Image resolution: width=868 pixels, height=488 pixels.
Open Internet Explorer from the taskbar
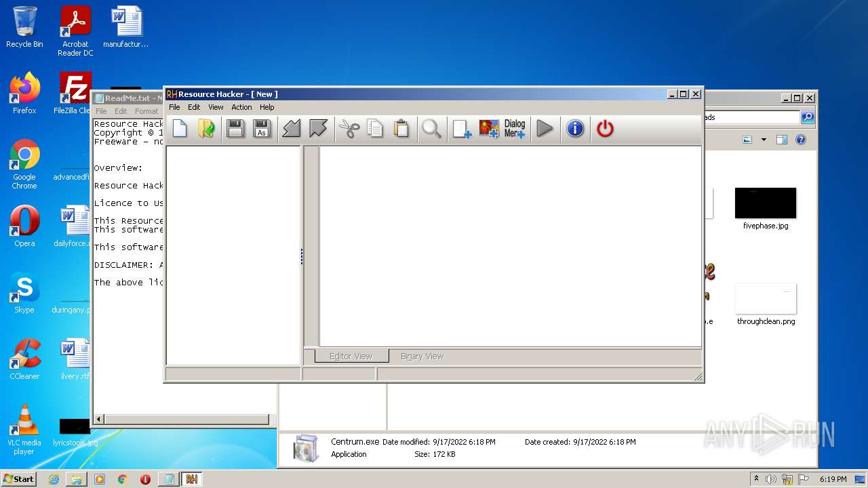54,479
